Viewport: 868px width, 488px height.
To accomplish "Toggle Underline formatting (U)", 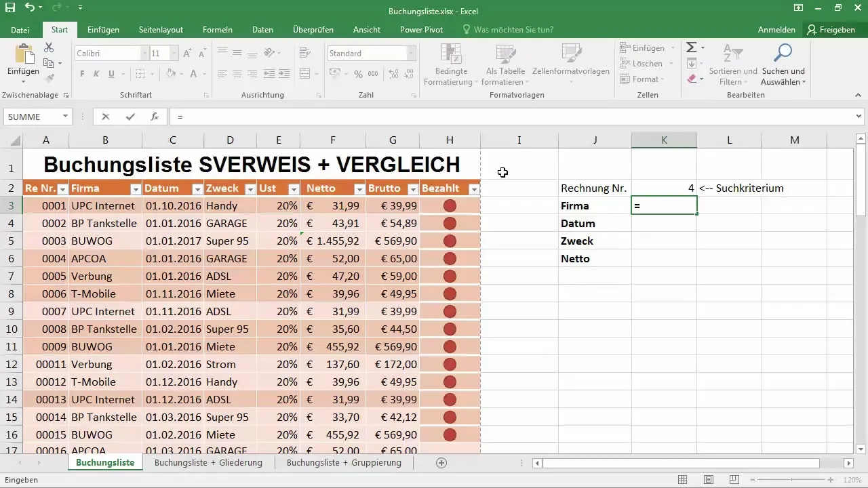I will (112, 74).
